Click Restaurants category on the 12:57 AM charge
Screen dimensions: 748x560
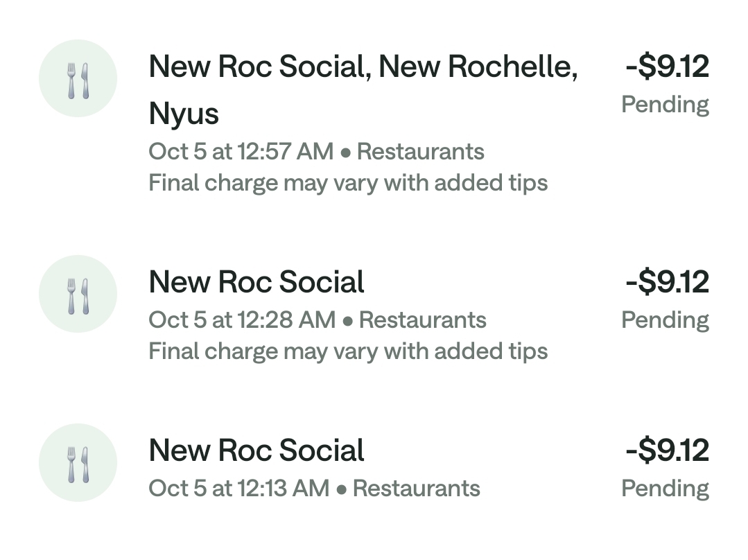tap(420, 152)
